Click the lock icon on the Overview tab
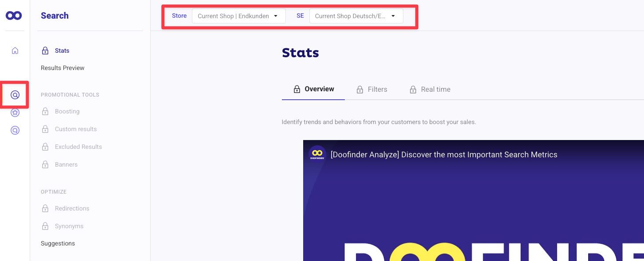This screenshot has height=261, width=644. click(297, 89)
